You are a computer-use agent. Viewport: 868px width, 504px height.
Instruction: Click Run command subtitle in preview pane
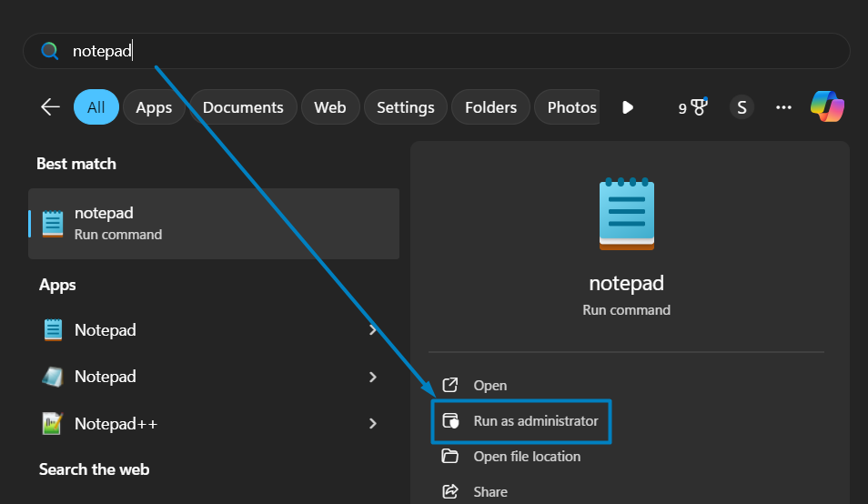pos(626,310)
